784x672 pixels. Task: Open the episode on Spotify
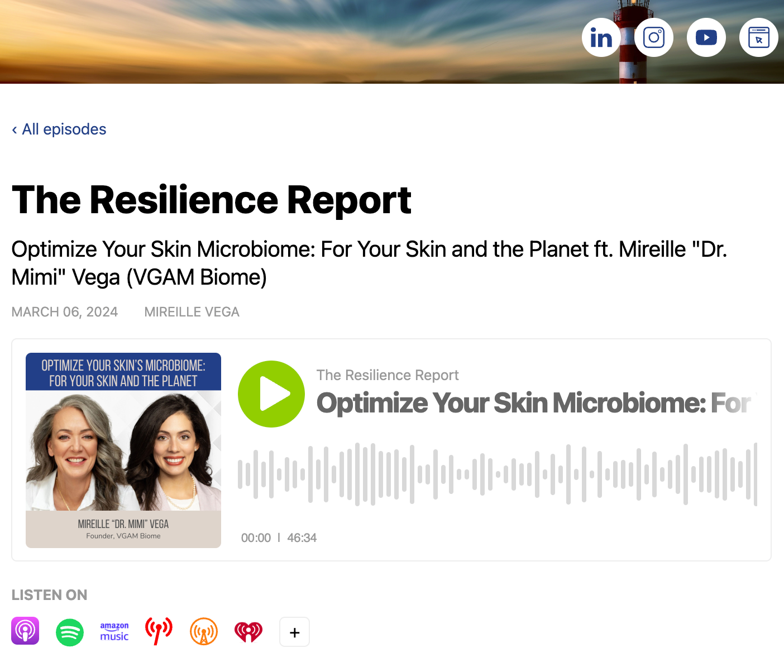click(70, 632)
